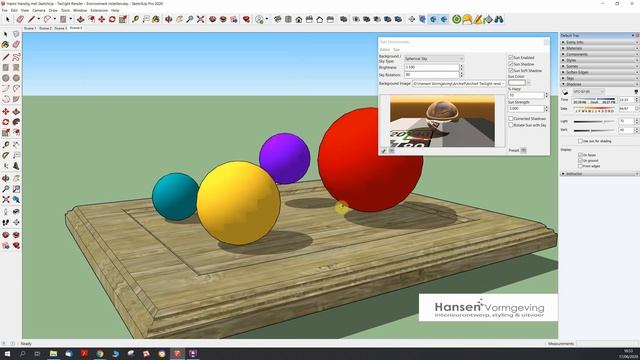Image resolution: width=640 pixels, height=360 pixels.
Task: Click Zoom Extents in top toolbar
Action: pyautogui.click(x=200, y=19)
